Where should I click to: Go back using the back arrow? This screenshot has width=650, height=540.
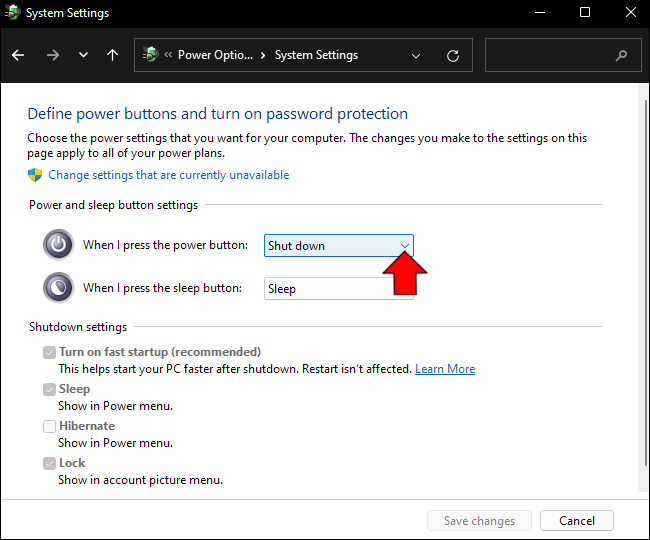(17, 56)
